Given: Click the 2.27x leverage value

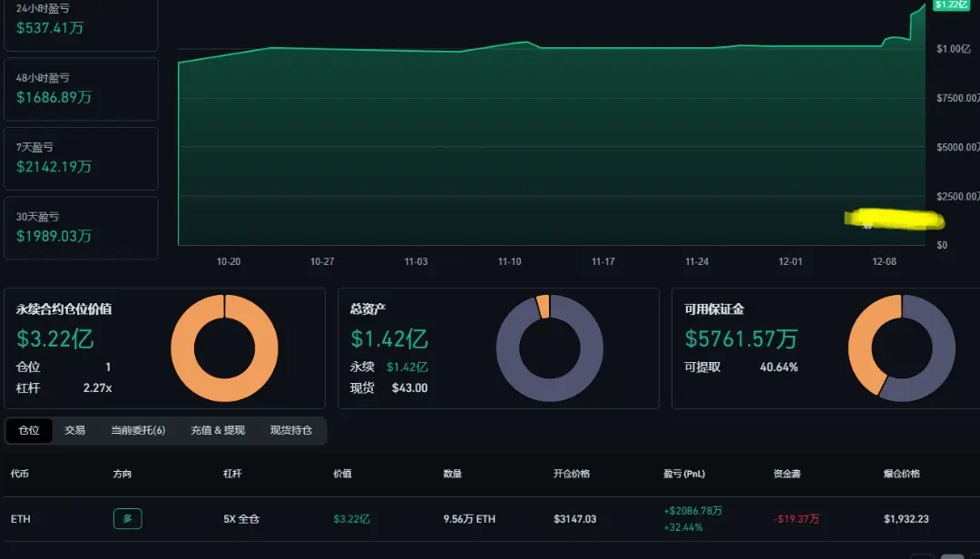Looking at the screenshot, I should coord(97,387).
